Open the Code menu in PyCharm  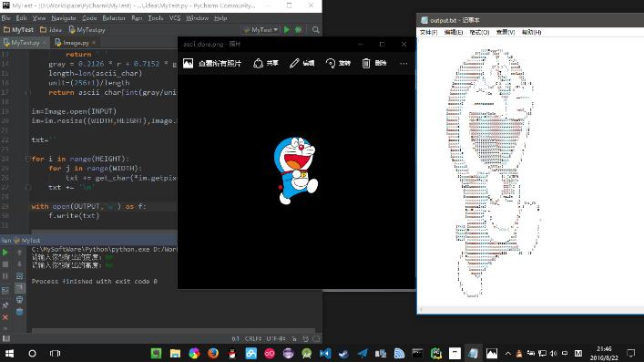point(89,18)
